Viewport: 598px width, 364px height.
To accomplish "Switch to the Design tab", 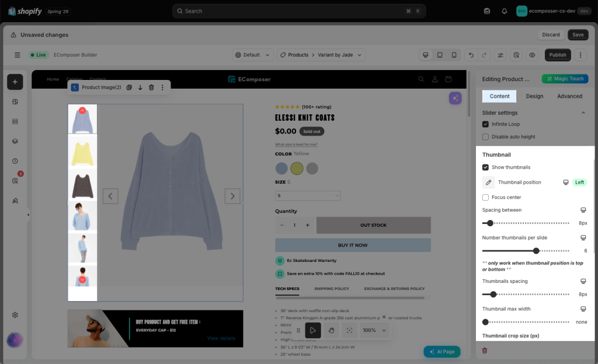I will [x=534, y=96].
